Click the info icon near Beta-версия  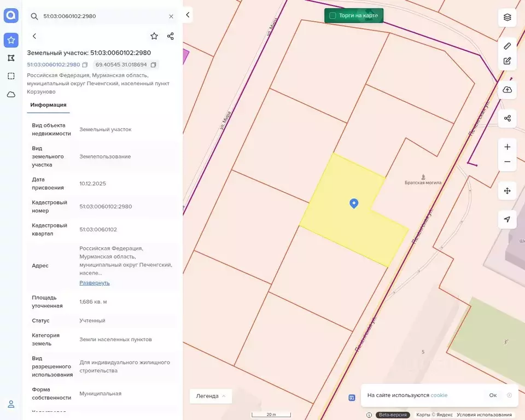(x=369, y=415)
